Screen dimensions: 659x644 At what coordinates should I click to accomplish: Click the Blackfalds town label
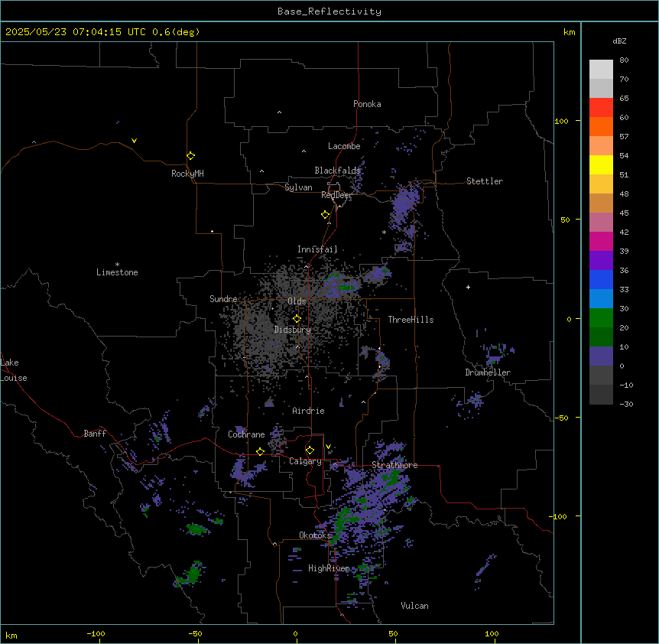pos(337,171)
